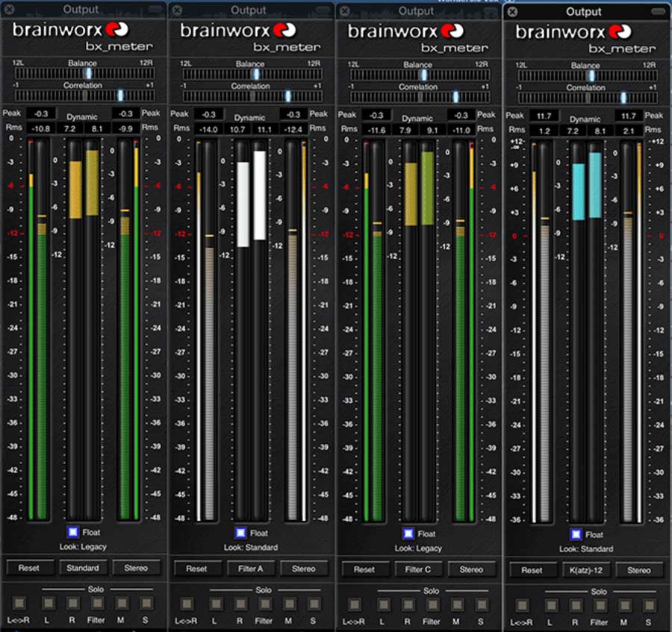Close the Output window showing K(atz)-12
The image size is (672, 632).
tap(511, 12)
